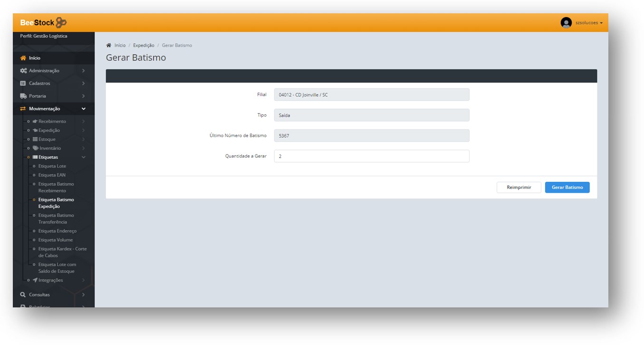Screen dimensions: 644x345
Task: Click the Portaria truck icon
Action: [x=23, y=96]
